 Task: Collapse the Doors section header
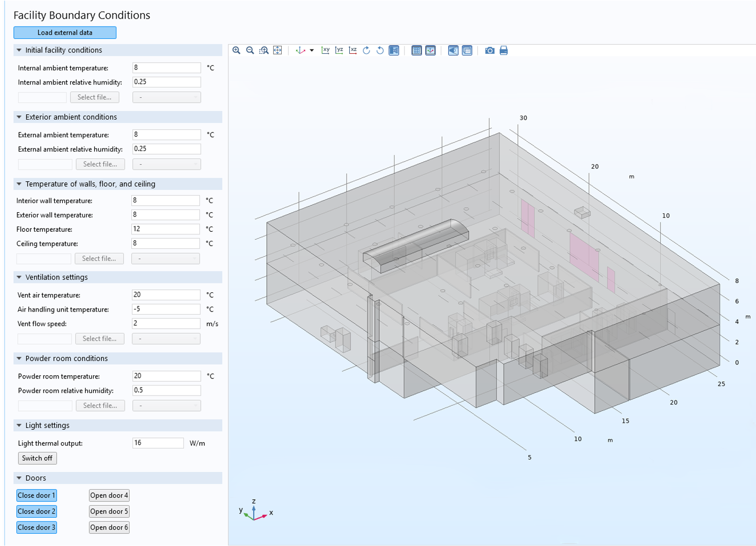19,478
